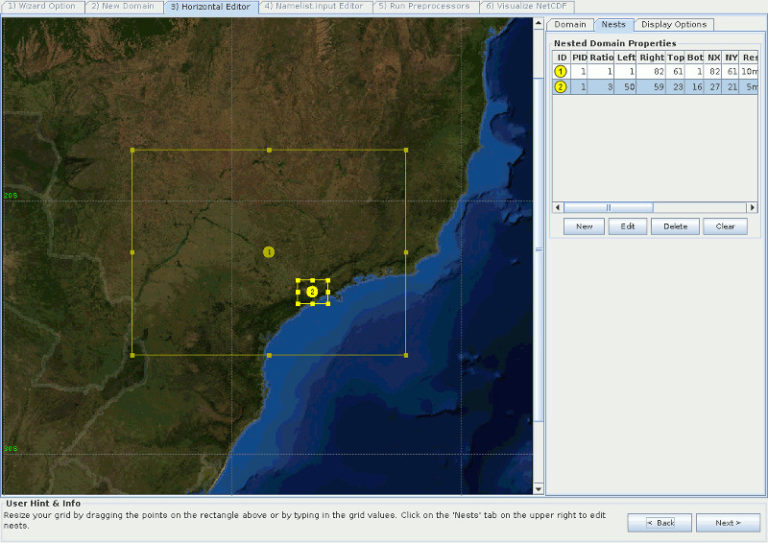This screenshot has height=543, width=768.
Task: Switch to the Domain tab
Action: 570,24
